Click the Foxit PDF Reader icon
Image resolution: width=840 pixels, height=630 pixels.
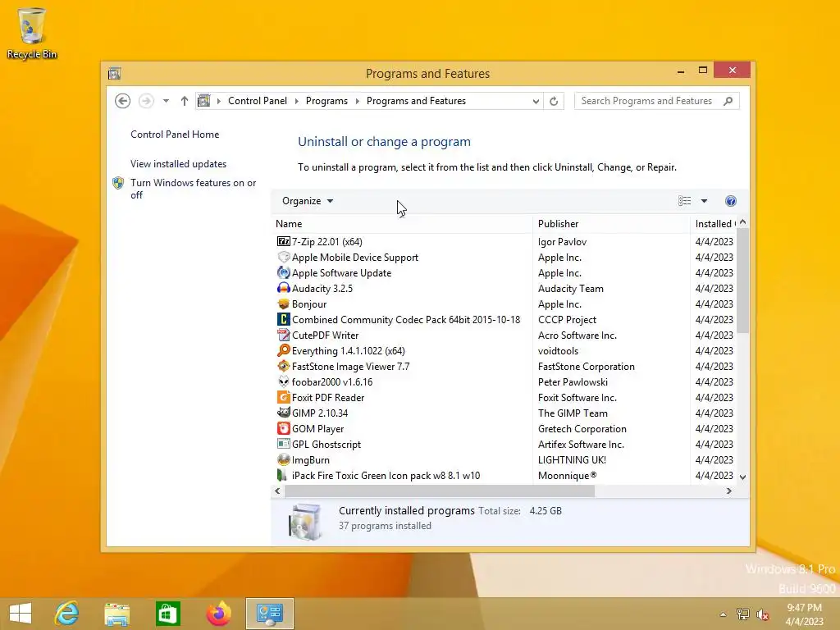(x=283, y=397)
